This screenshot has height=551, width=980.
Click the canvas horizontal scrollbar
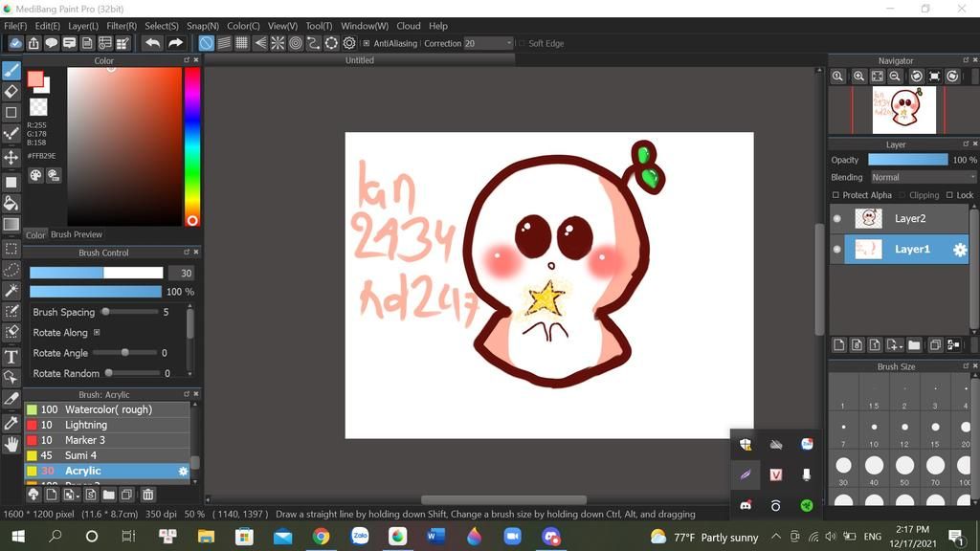click(x=503, y=499)
